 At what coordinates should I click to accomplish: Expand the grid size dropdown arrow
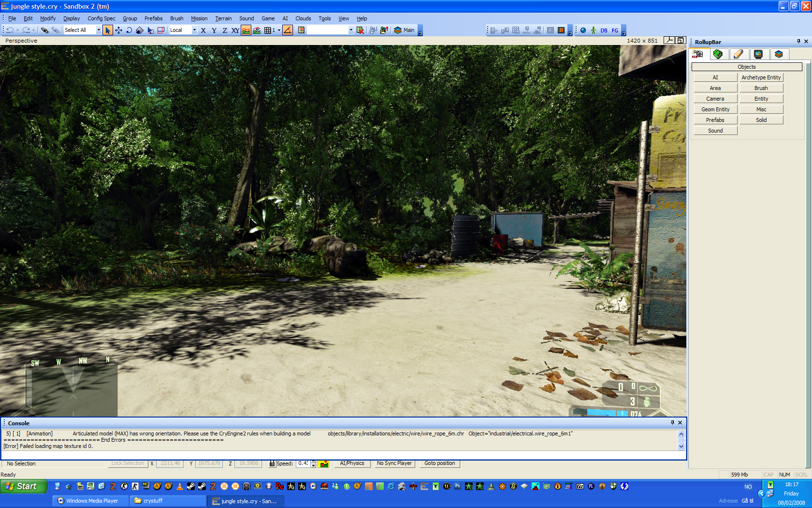[279, 30]
